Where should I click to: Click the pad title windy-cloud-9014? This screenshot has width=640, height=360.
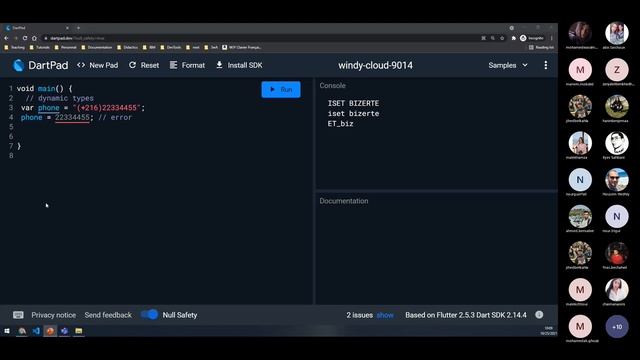coord(375,65)
